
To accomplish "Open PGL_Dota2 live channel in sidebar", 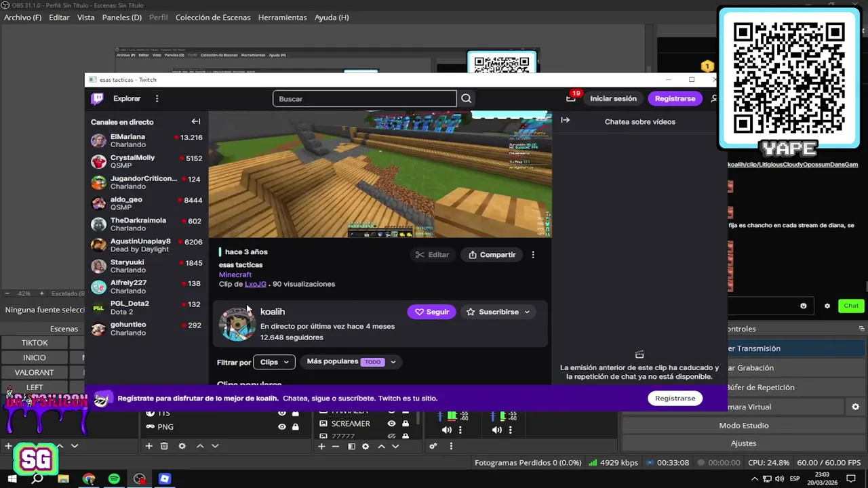I will pyautogui.click(x=146, y=308).
